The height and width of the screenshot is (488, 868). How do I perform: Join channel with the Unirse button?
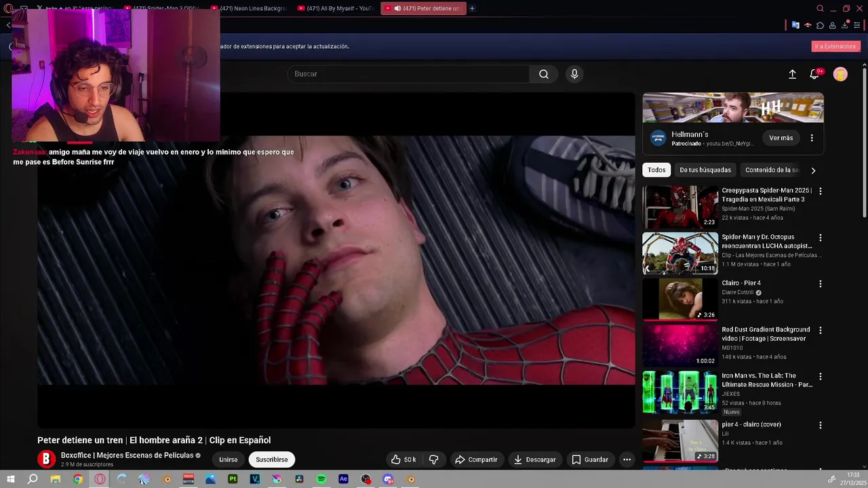229,460
